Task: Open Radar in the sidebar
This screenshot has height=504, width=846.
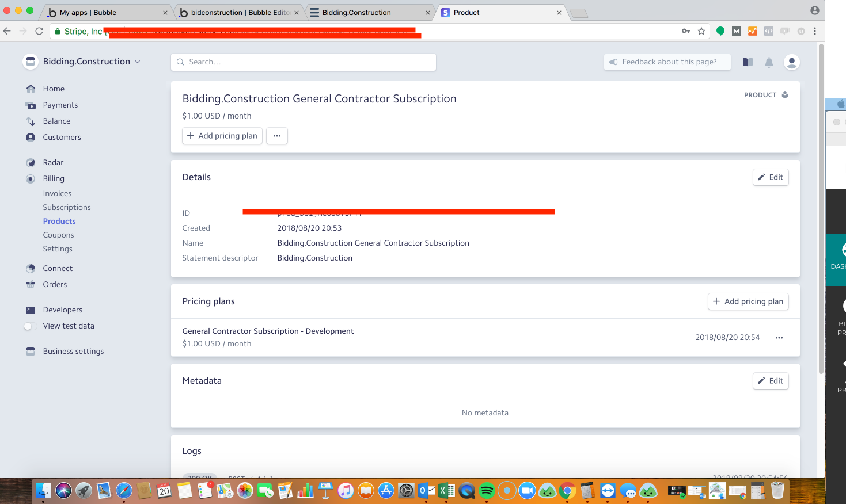Action: click(x=53, y=162)
